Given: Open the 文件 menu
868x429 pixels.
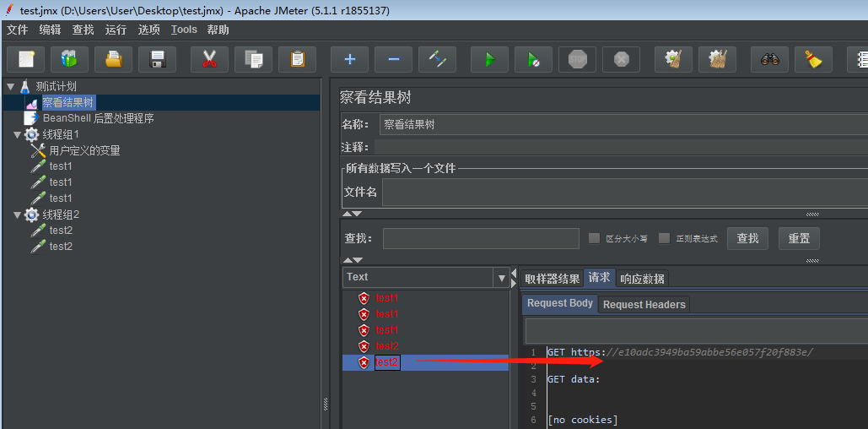Looking at the screenshot, I should point(17,30).
